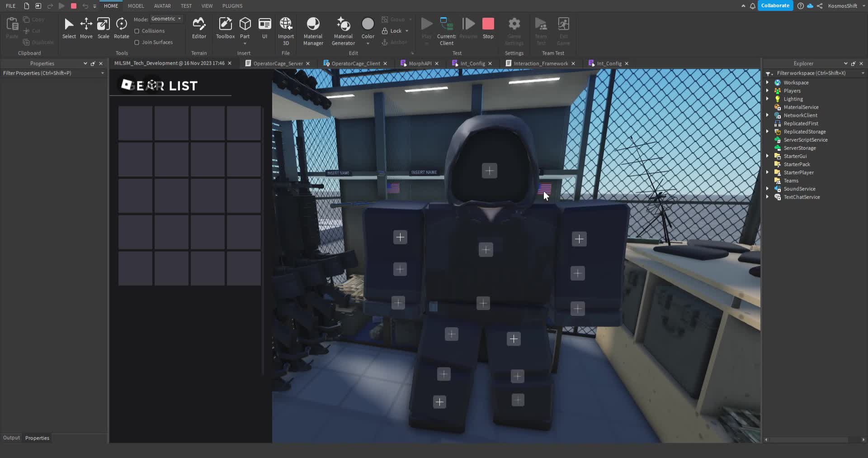The image size is (868, 458).
Task: Open the Toolbox
Action: [x=225, y=28]
